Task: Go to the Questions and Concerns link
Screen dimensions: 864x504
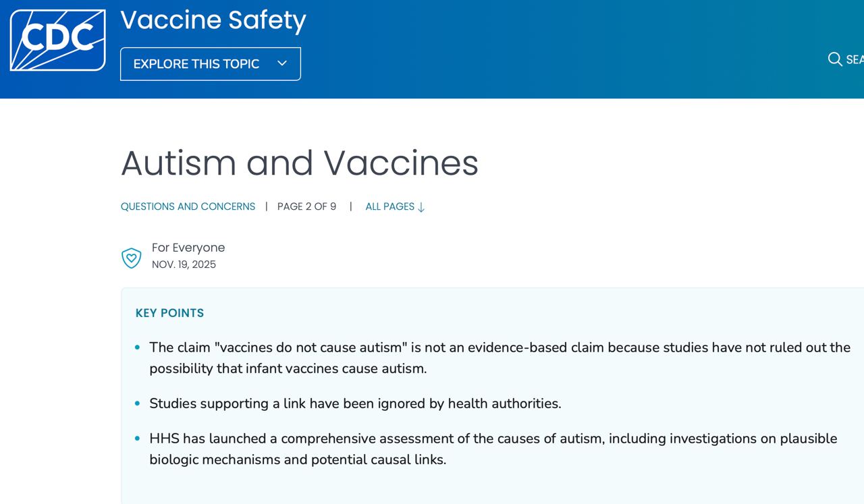Action: [x=188, y=206]
